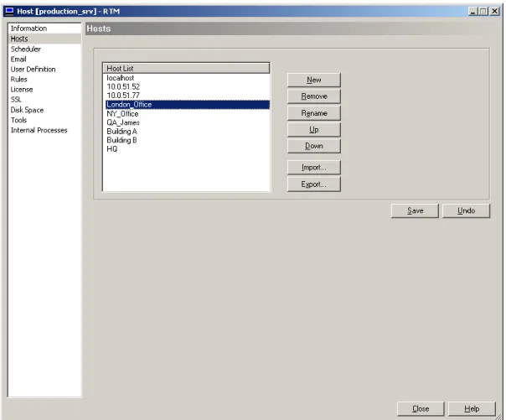The width and height of the screenshot is (506, 420).
Task: Undo the host list changes
Action: pyautogui.click(x=466, y=210)
